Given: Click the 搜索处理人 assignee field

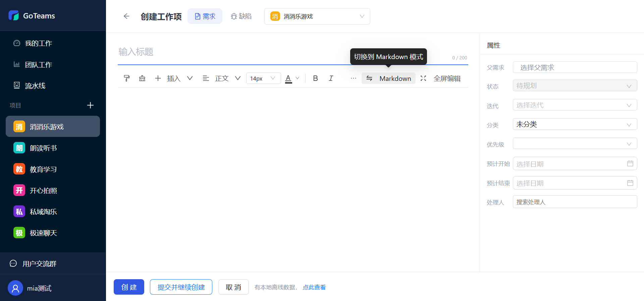Looking at the screenshot, I should pos(575,202).
